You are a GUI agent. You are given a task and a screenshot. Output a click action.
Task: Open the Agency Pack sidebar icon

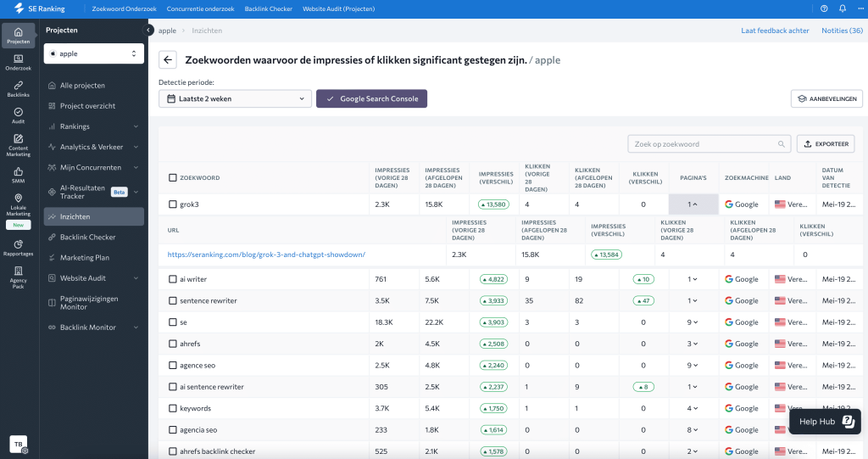(x=19, y=277)
